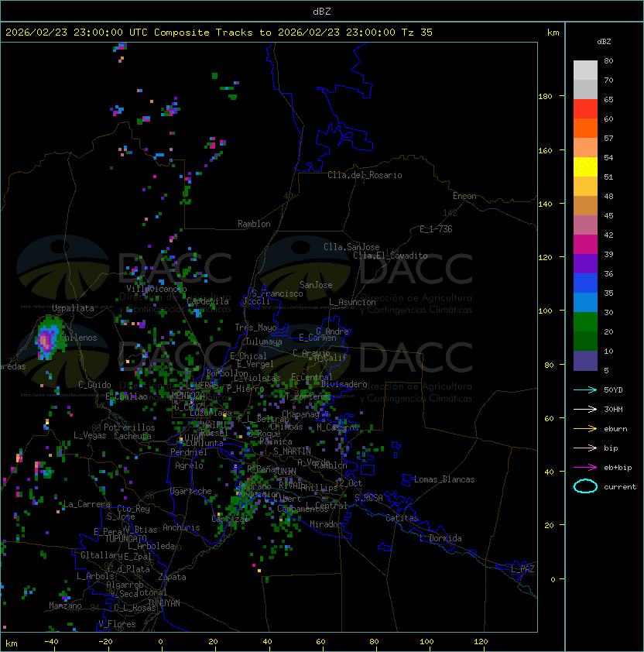Click the 'Manzano' map label
The height and width of the screenshot is (652, 644).
[65, 606]
